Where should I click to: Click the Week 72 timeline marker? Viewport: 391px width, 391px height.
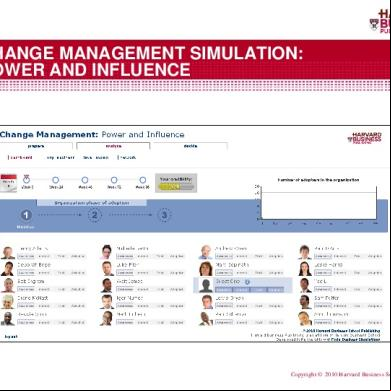click(114, 180)
